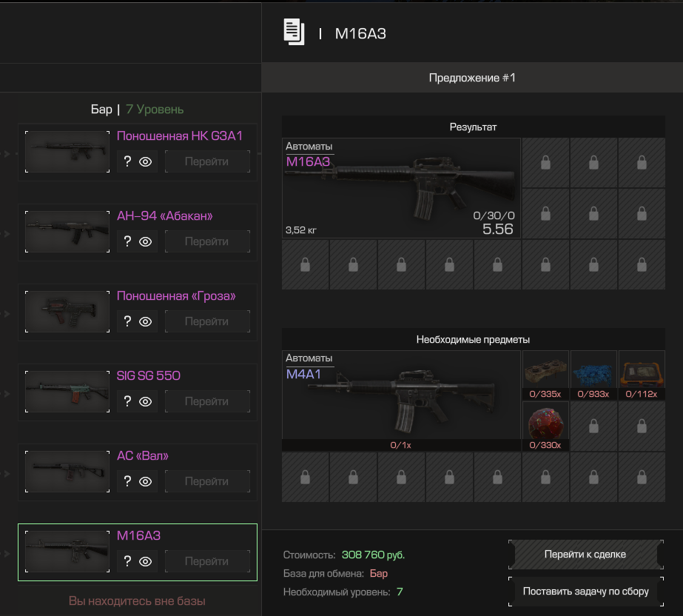
Task: Click the question mark for АН-94 «Абакан»
Action: (x=127, y=241)
